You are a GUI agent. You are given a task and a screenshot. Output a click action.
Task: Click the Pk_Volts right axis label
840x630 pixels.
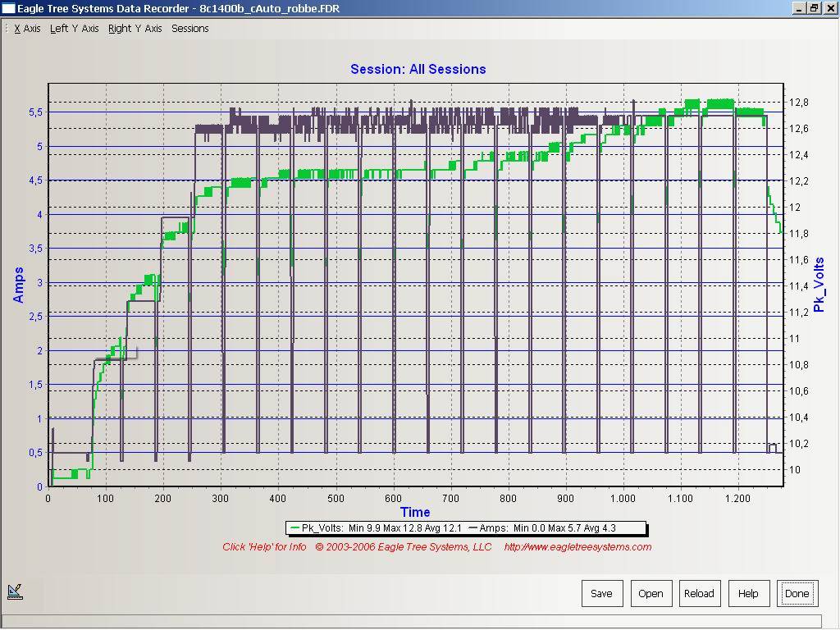point(819,285)
